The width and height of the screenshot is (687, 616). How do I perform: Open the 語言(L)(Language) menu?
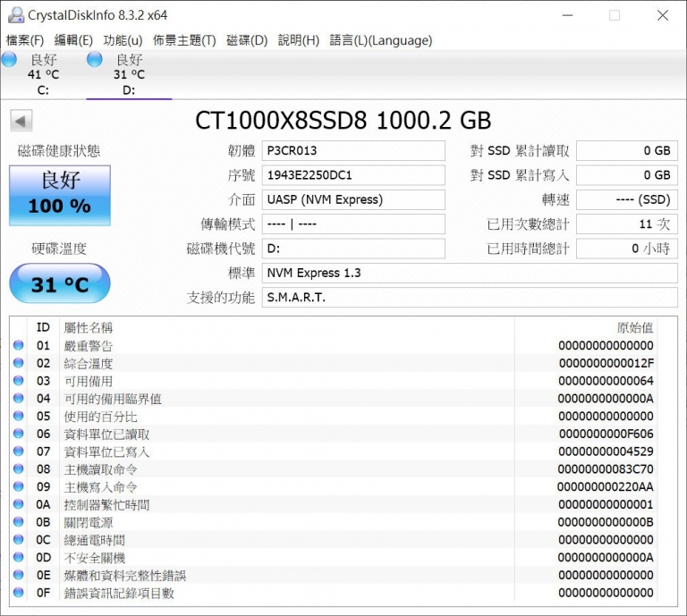381,41
